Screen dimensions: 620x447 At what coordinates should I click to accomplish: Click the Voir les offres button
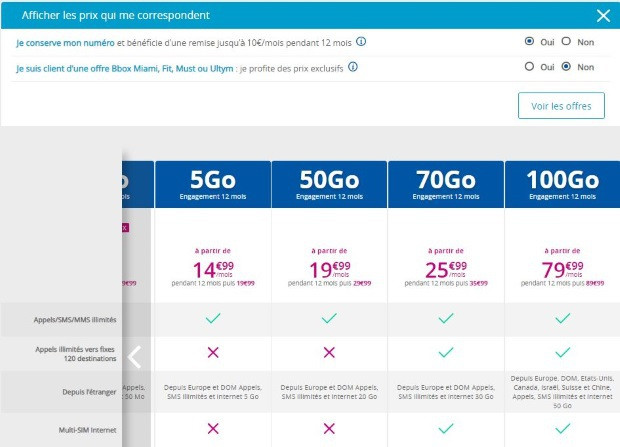pos(561,106)
